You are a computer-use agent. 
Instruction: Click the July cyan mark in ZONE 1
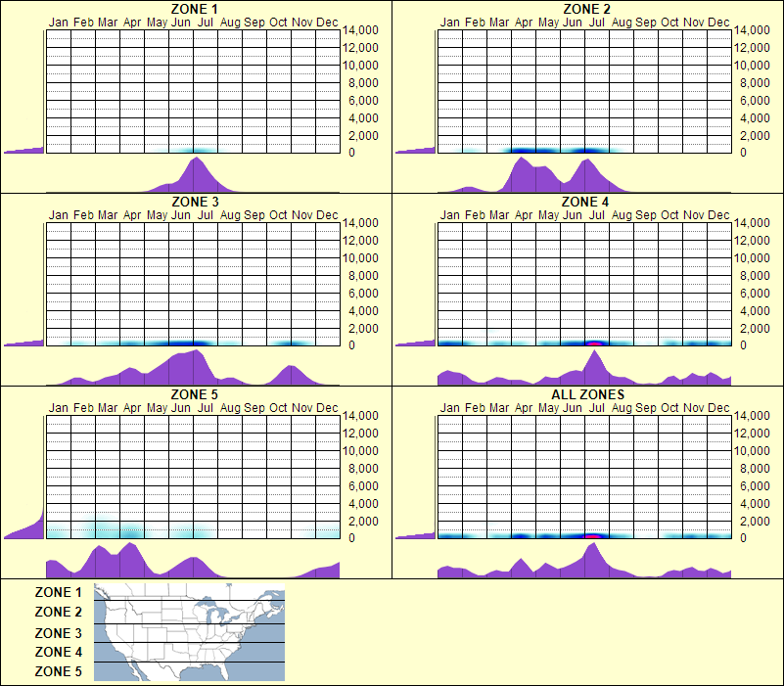pos(199,149)
